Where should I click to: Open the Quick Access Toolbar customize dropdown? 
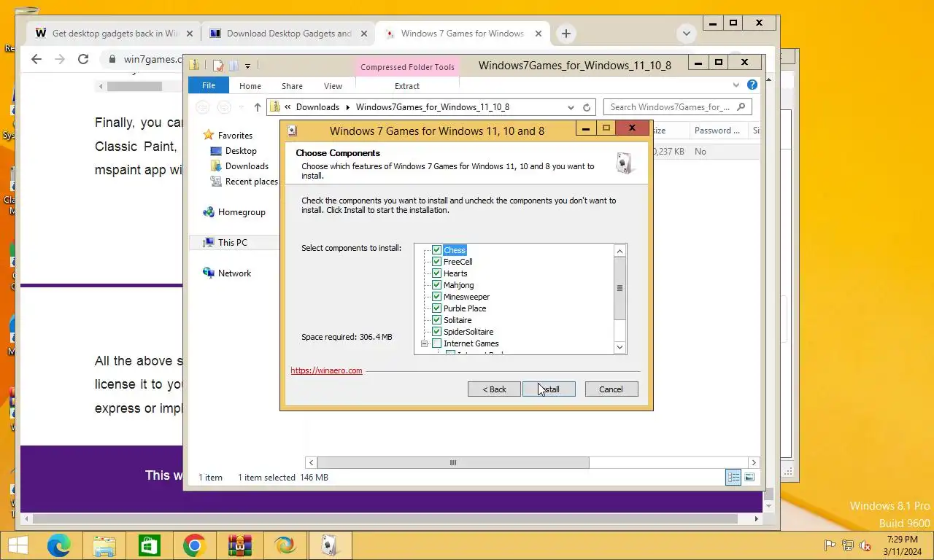[247, 66]
